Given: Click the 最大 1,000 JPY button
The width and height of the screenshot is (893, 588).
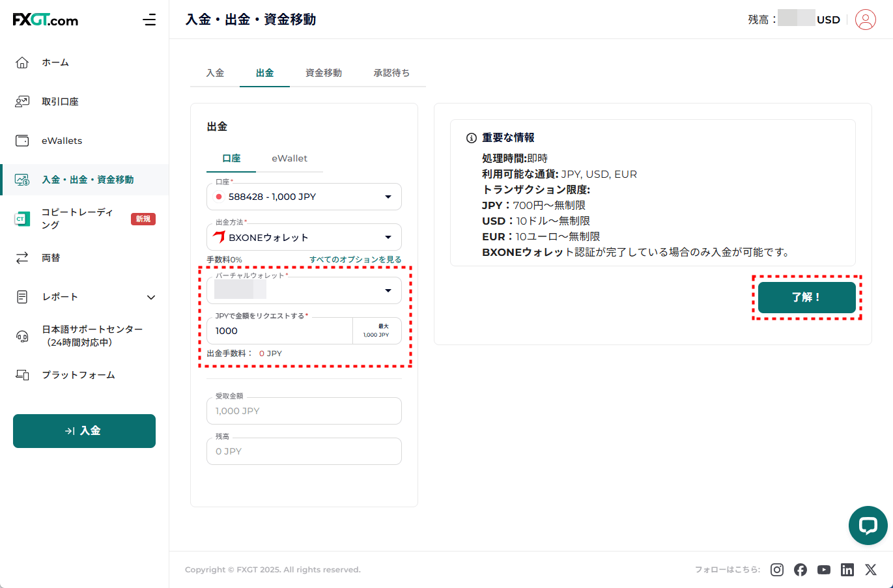Looking at the screenshot, I should tap(376, 331).
